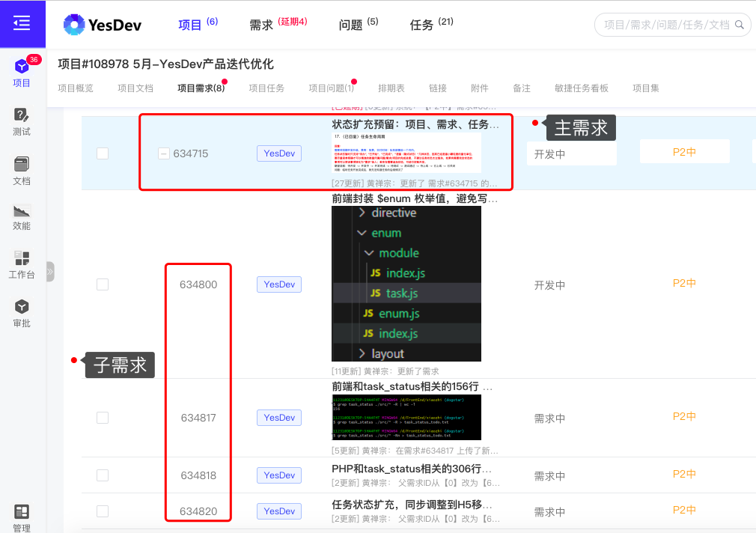Tick the checkbox for requirement 634820
Image resolution: width=756 pixels, height=533 pixels.
[103, 511]
